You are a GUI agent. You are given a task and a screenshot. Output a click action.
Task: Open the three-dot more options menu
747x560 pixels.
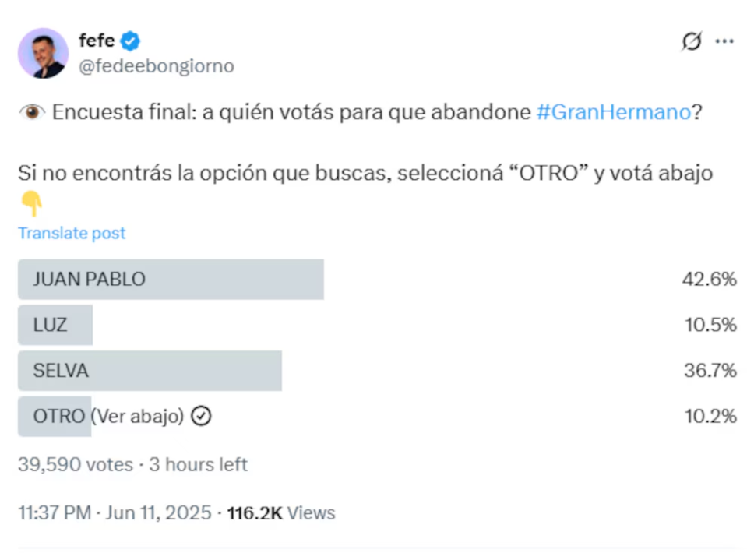pos(724,41)
